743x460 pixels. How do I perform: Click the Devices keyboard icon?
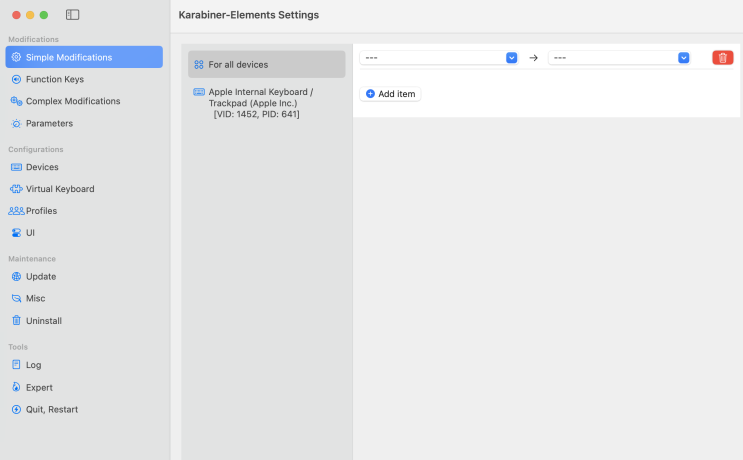click(x=16, y=167)
